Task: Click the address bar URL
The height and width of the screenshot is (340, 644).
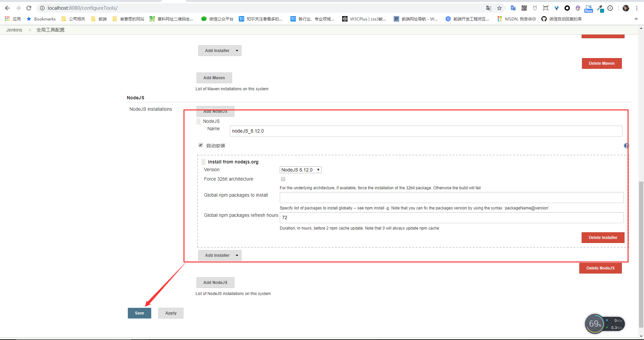Action: tap(83, 8)
